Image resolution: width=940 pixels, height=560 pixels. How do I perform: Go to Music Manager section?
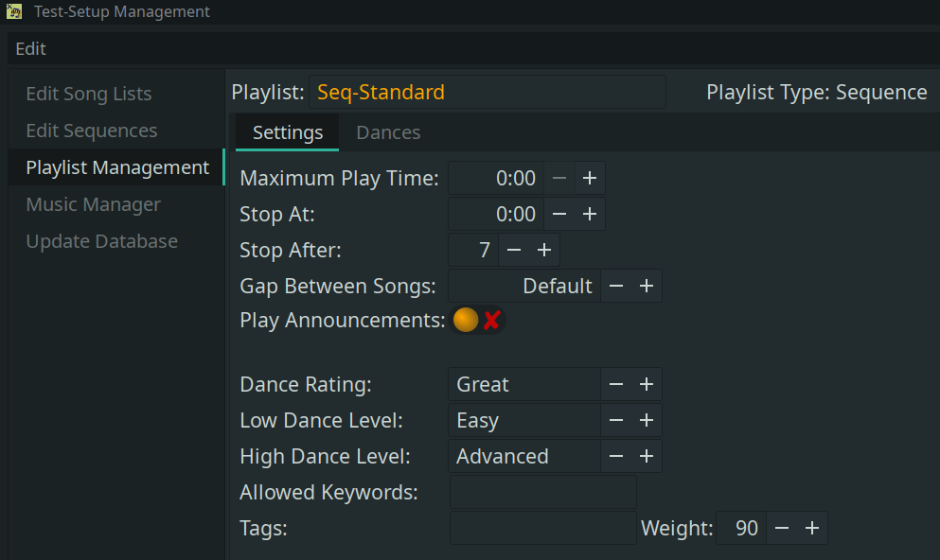[94, 204]
